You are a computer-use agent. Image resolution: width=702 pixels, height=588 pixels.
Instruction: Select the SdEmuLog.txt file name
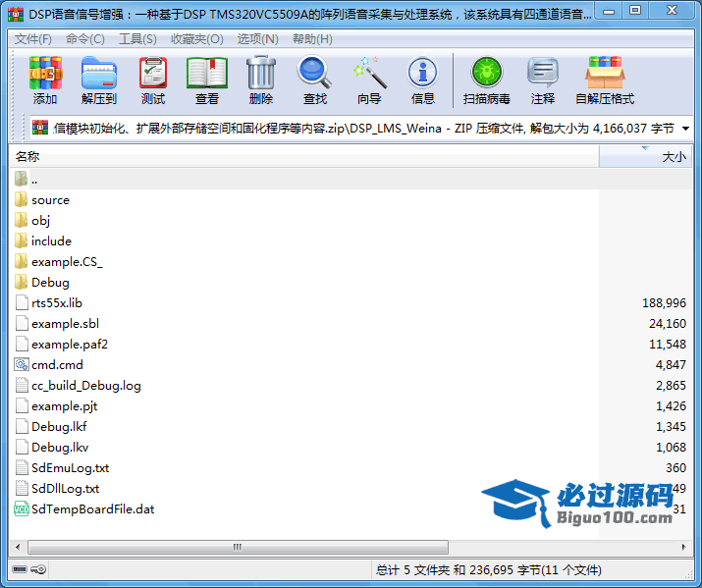click(71, 467)
